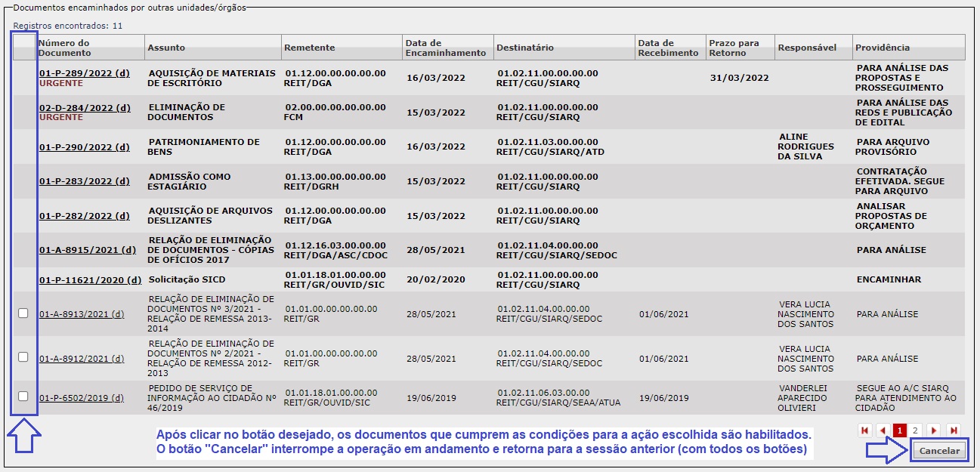Viewport: 980px width, 472px height.
Task: Go to previous page arrow
Action: click(883, 430)
